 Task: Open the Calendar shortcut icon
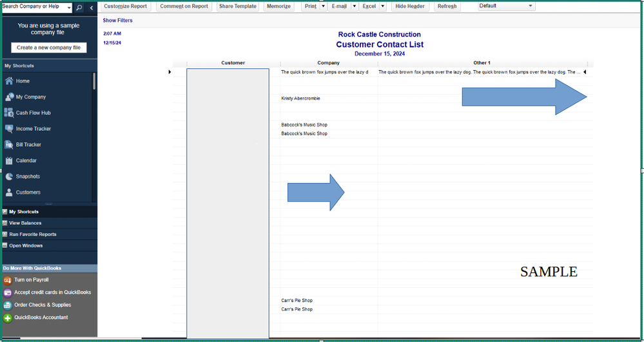9,160
